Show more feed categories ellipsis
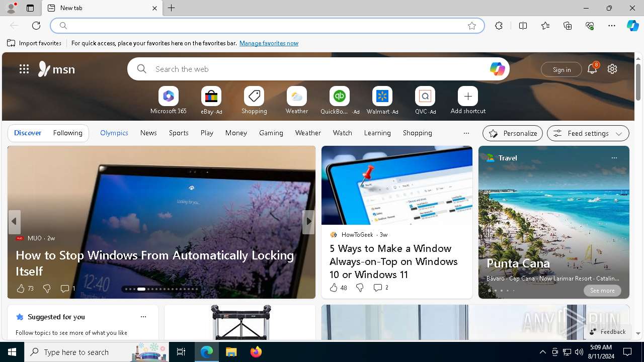This screenshot has height=362, width=644. 466,133
